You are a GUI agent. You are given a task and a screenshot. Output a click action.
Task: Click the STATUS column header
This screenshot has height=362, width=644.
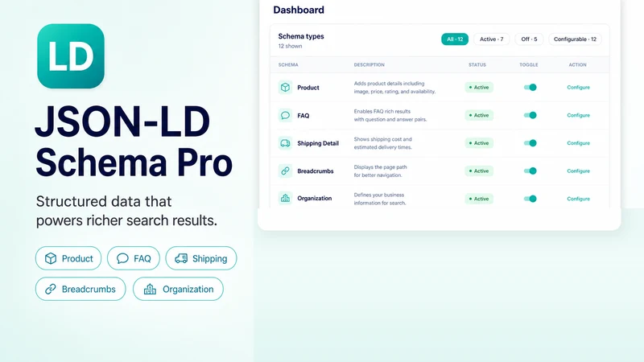477,65
